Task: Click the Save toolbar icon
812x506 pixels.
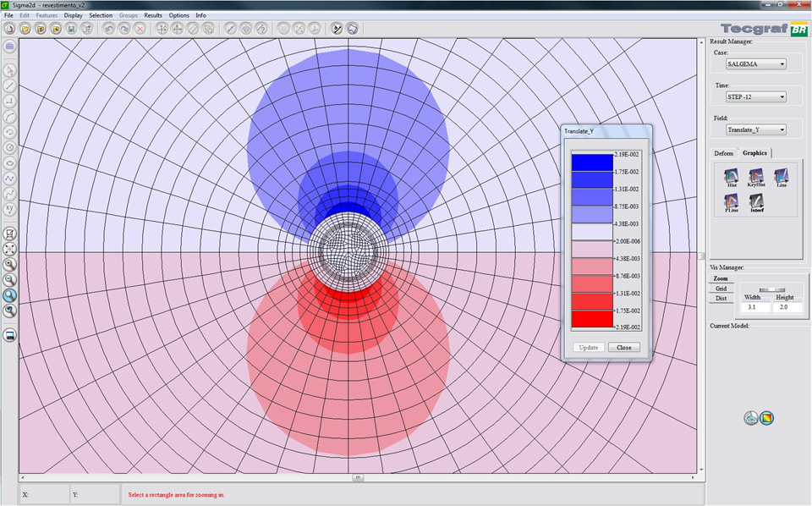Action: (71, 29)
